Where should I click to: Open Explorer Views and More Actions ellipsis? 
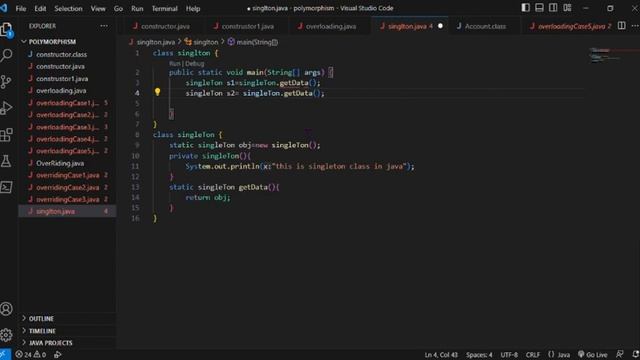[x=104, y=26]
